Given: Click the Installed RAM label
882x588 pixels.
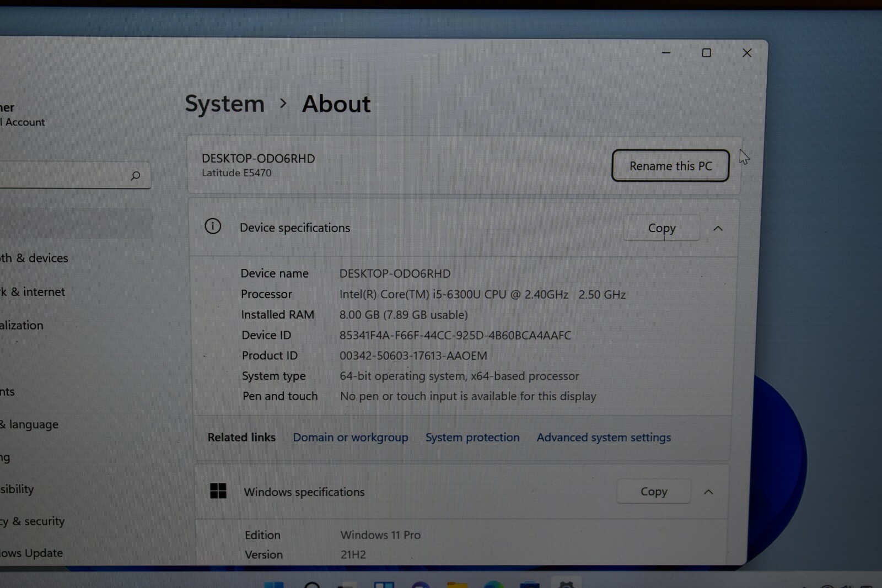Looking at the screenshot, I should pyautogui.click(x=277, y=314).
